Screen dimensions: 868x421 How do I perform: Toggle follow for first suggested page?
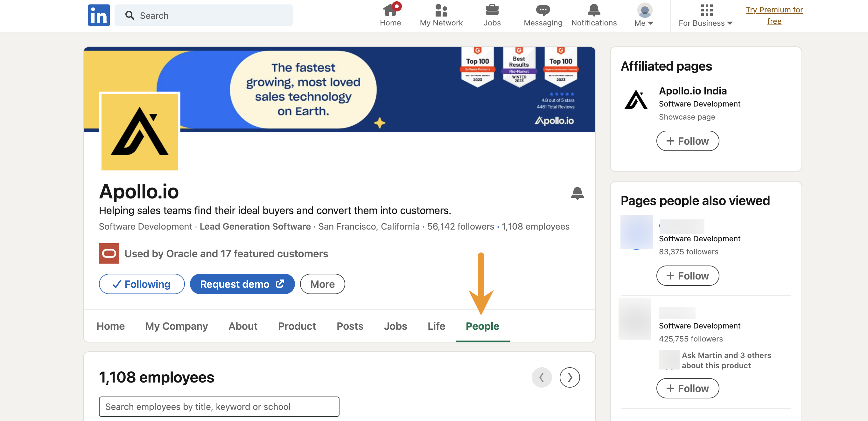688,275
